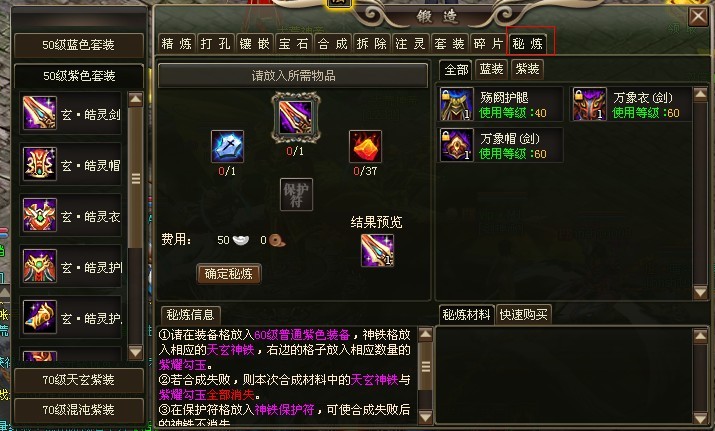This screenshot has height=431, width=715.
Task: Click the result preview sword icon
Action: click(x=377, y=250)
